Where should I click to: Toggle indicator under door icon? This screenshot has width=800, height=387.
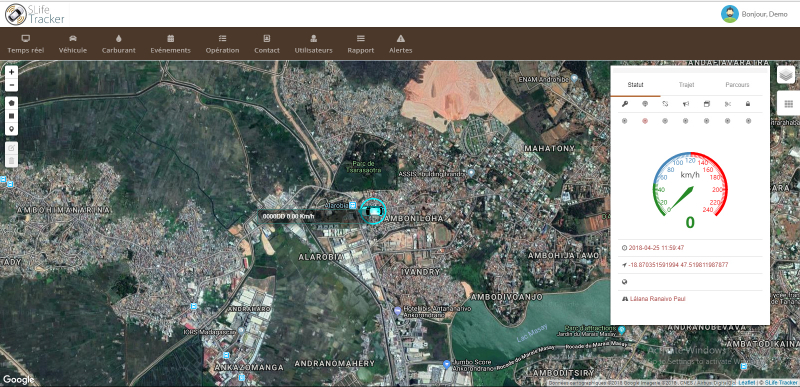tap(707, 121)
